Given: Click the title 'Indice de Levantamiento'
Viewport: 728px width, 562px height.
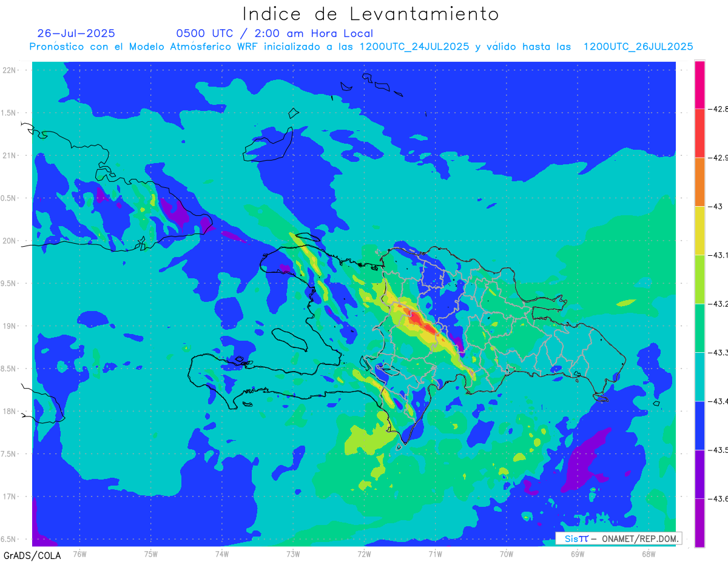Looking at the screenshot, I should (x=371, y=14).
